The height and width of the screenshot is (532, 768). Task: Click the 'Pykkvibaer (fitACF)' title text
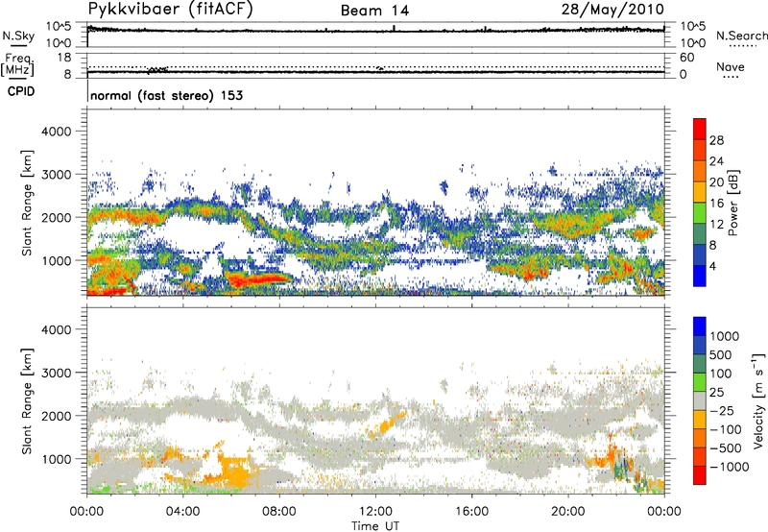(171, 9)
